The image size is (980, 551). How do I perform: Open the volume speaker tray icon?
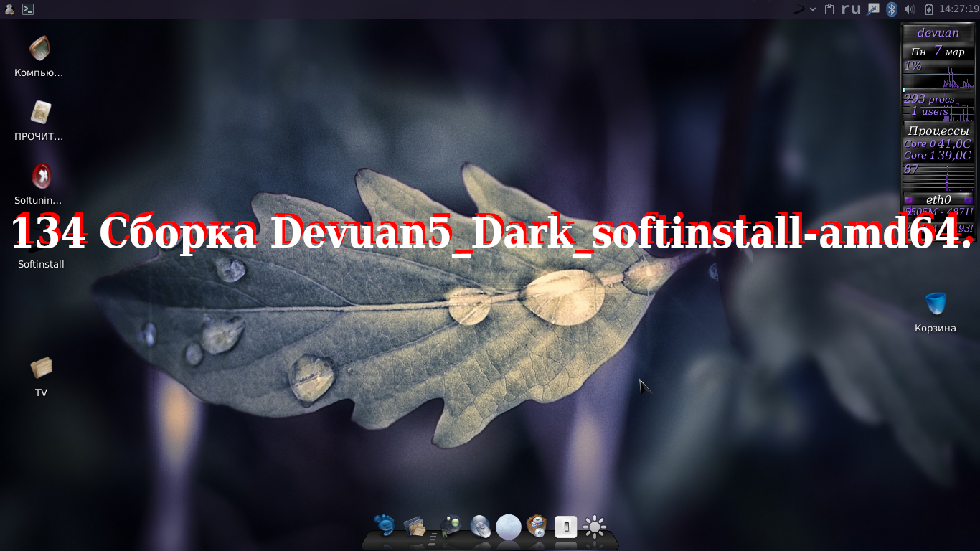(910, 9)
